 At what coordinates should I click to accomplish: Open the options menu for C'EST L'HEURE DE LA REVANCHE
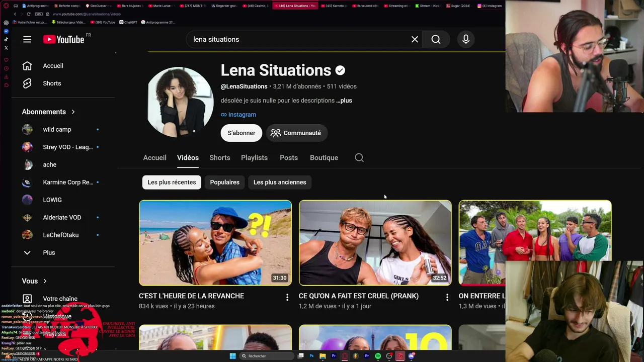[x=287, y=297]
